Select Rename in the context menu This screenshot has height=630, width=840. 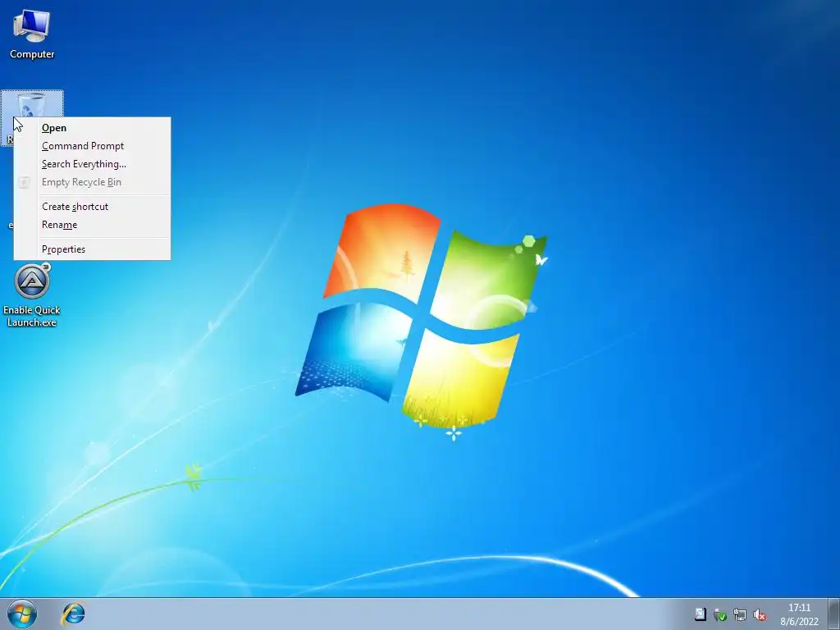point(92,225)
